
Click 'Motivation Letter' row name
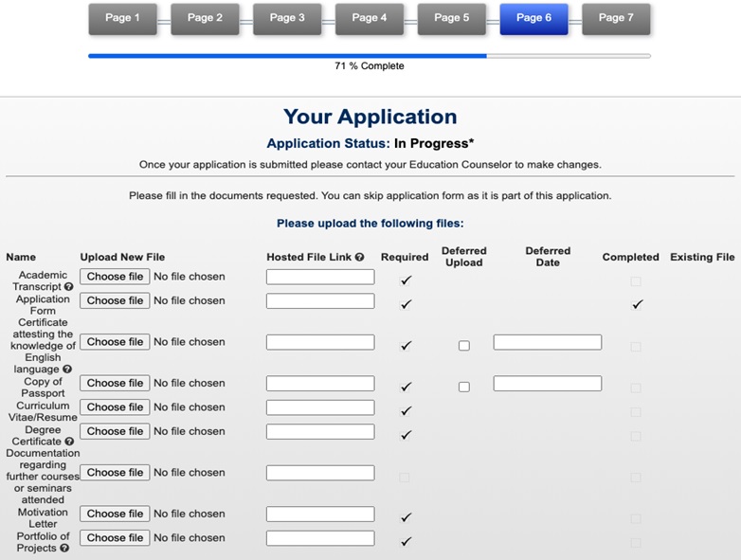click(x=43, y=518)
